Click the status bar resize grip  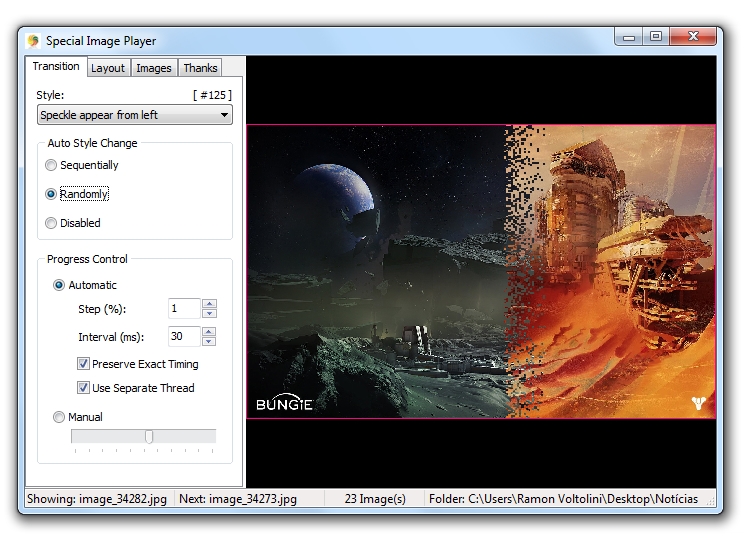point(710,501)
